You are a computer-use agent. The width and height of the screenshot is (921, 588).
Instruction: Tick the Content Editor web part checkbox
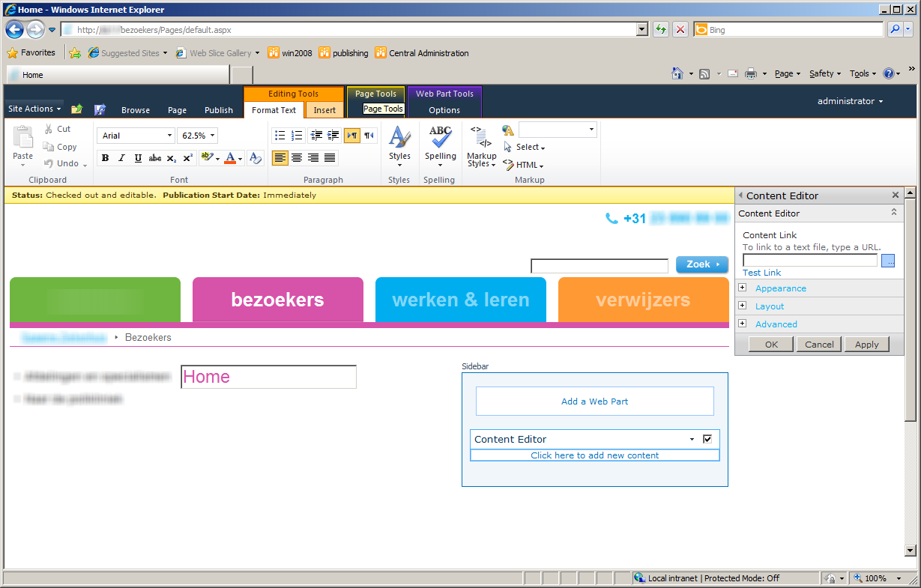coord(707,439)
